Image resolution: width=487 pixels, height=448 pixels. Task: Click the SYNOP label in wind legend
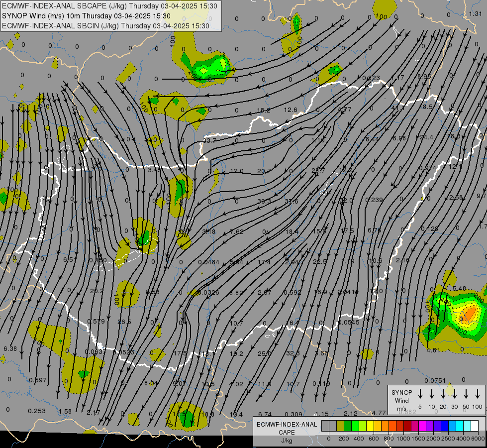tap(401, 392)
